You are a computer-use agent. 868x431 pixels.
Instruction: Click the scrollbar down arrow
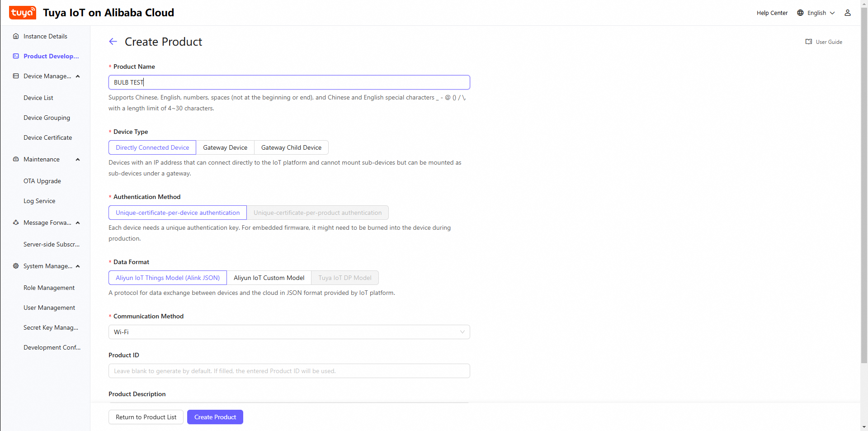click(864, 427)
